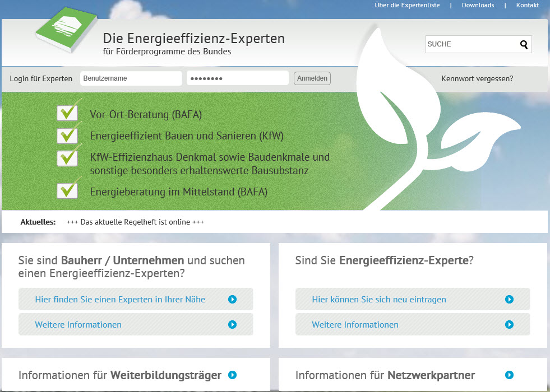
Task: Click the Benutzername input field
Action: [x=131, y=78]
